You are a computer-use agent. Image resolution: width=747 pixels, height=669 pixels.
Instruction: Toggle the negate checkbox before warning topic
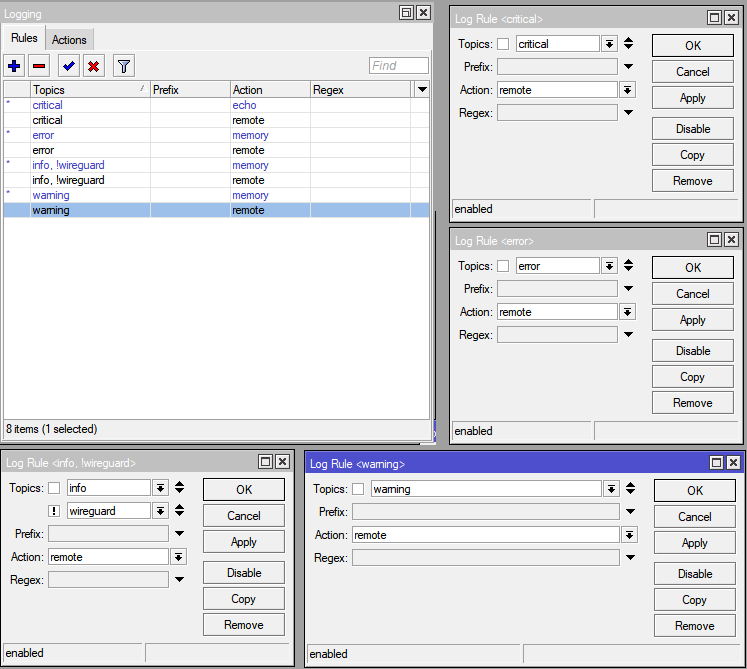(358, 489)
